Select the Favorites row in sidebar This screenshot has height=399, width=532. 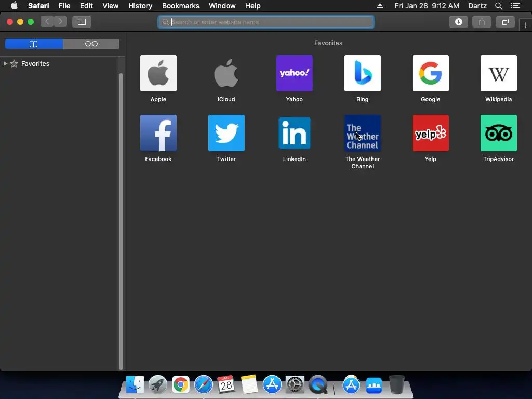click(58, 63)
